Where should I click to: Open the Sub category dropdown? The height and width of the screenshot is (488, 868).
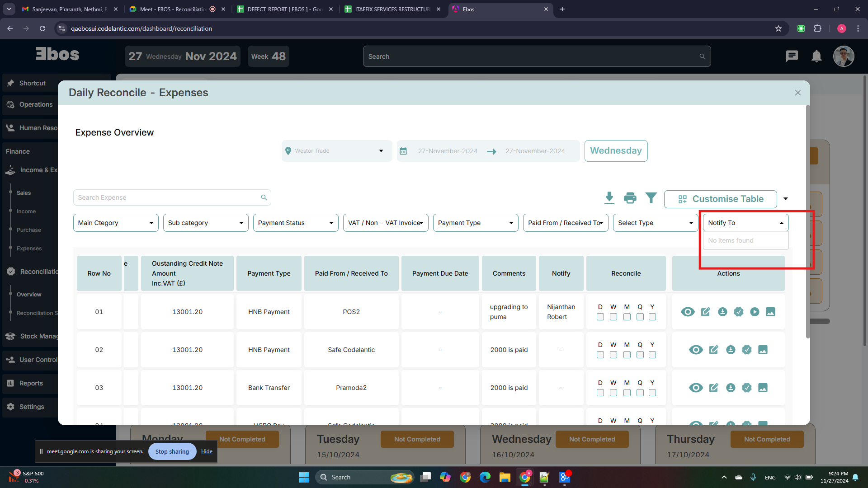click(206, 223)
